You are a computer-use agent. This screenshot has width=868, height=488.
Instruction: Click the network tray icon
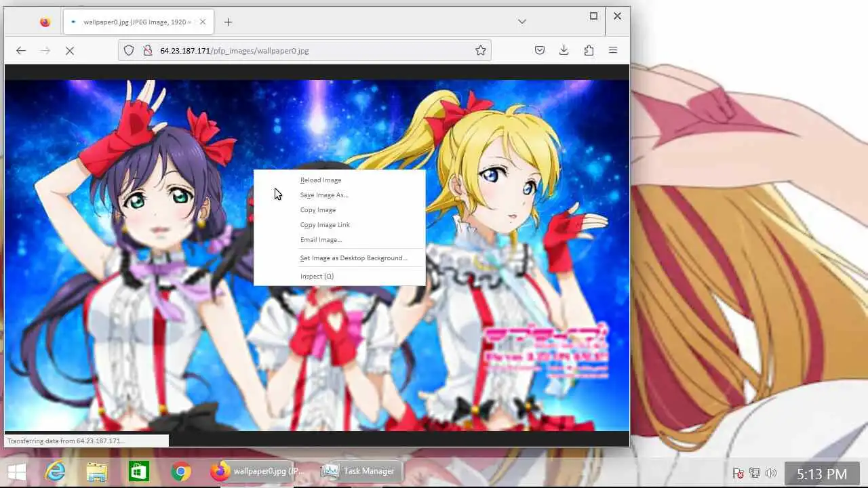coord(754,473)
